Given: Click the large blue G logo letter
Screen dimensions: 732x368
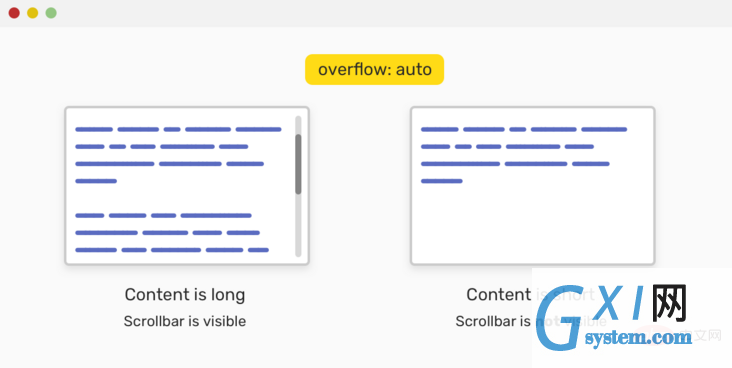Looking at the screenshot, I should coord(560,318).
